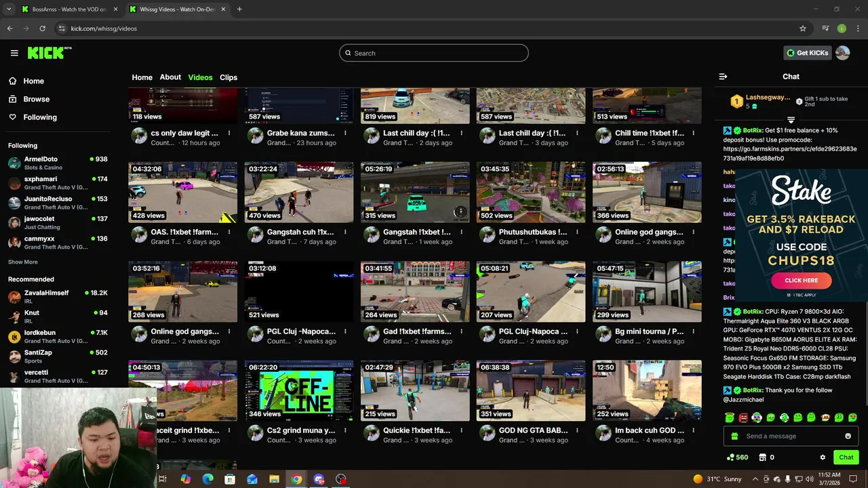Open 'Online god gangs' 268 views thumbnail

click(183, 291)
